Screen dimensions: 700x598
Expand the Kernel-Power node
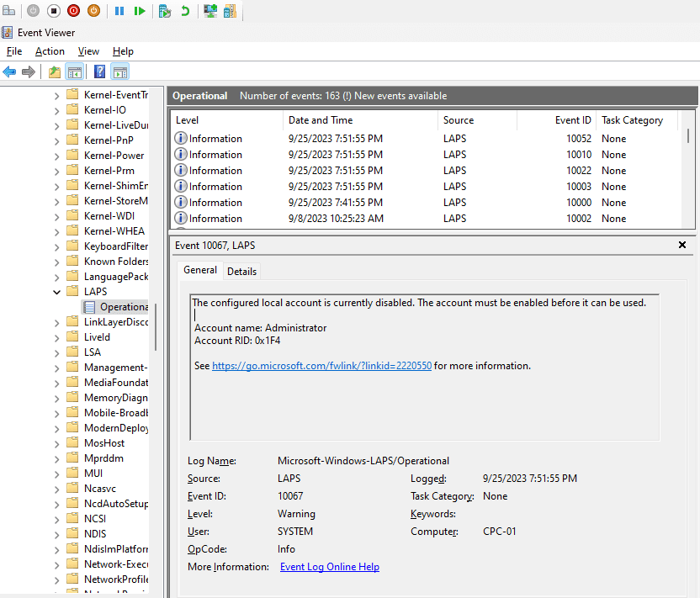pos(56,155)
